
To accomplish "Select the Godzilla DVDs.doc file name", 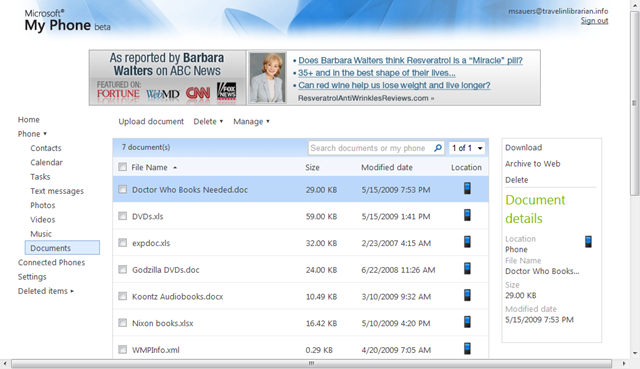I will (x=166, y=270).
